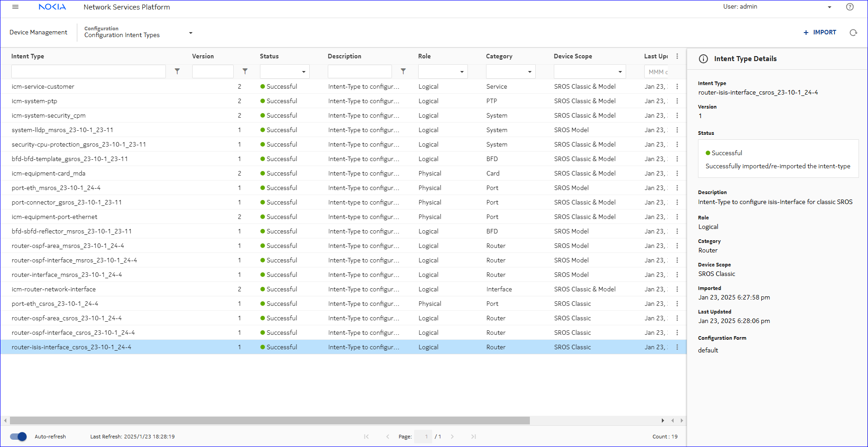Image resolution: width=868 pixels, height=447 pixels.
Task: Open the Device Scope filter dropdown
Action: [x=620, y=72]
